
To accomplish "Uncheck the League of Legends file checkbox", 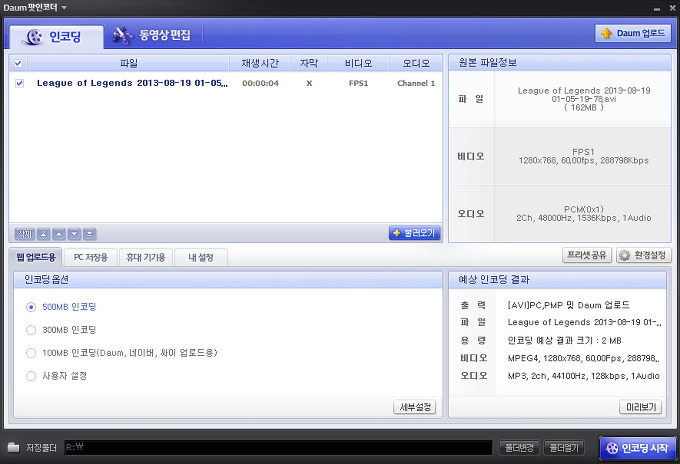I will (x=20, y=83).
